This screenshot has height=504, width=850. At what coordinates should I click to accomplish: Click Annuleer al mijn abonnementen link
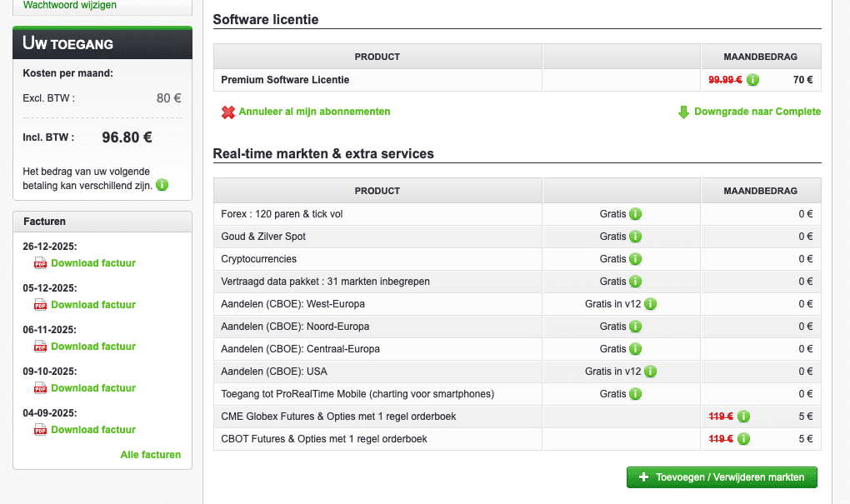(314, 112)
